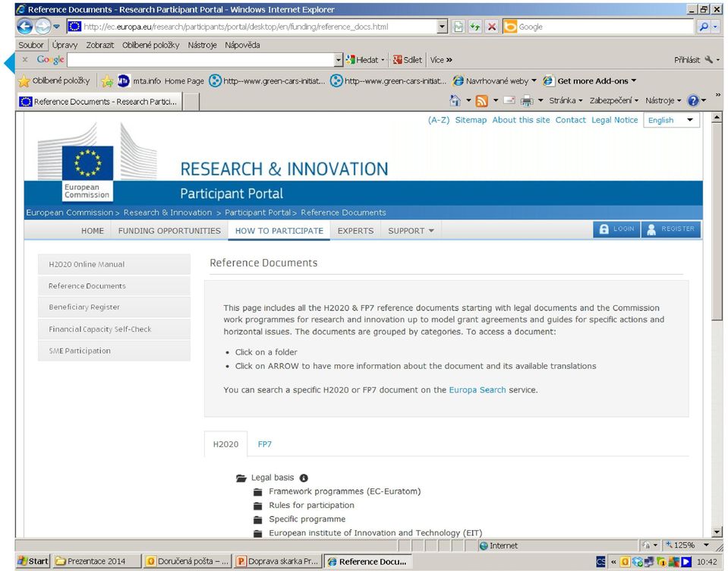Viewport: 728px width, 571px height.
Task: Open Financial Capacity Self-Check link
Action: [x=114, y=329]
